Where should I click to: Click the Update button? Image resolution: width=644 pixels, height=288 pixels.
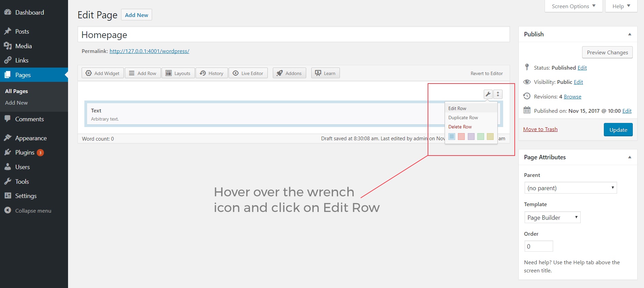[x=618, y=130]
